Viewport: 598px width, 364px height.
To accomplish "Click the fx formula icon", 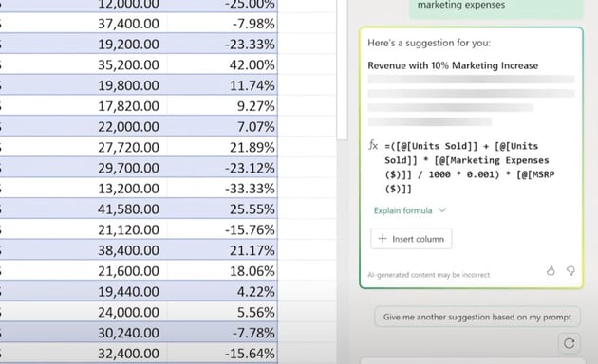I will coord(373,145).
